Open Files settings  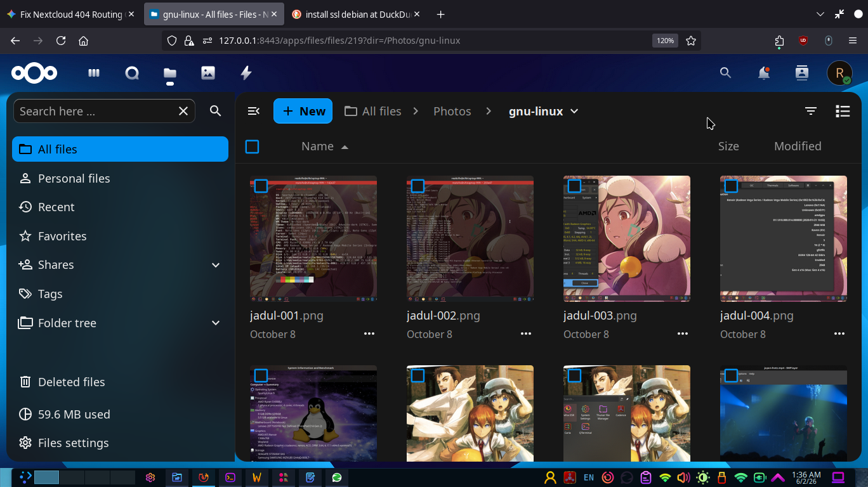pos(120,443)
